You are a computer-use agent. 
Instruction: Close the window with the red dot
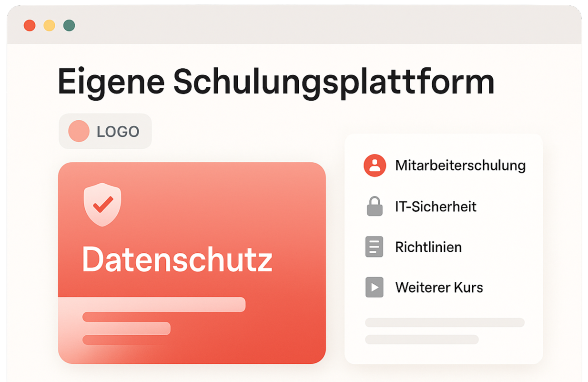pyautogui.click(x=30, y=25)
